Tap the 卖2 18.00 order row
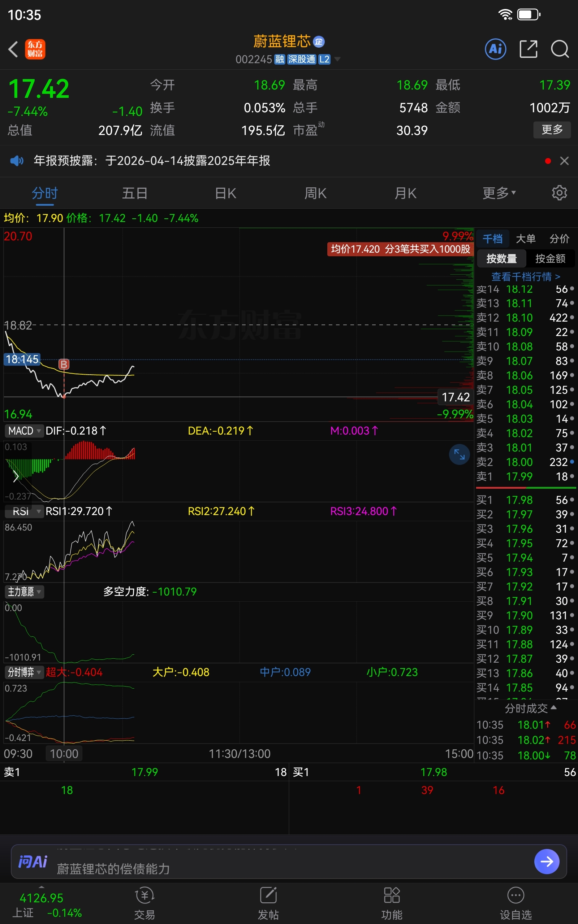Screen dimensions: 578x924 pyautogui.click(x=526, y=462)
